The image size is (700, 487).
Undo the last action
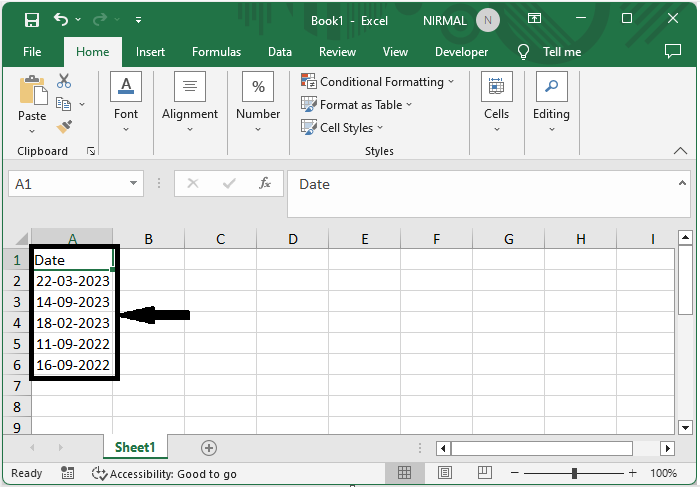click(x=61, y=19)
